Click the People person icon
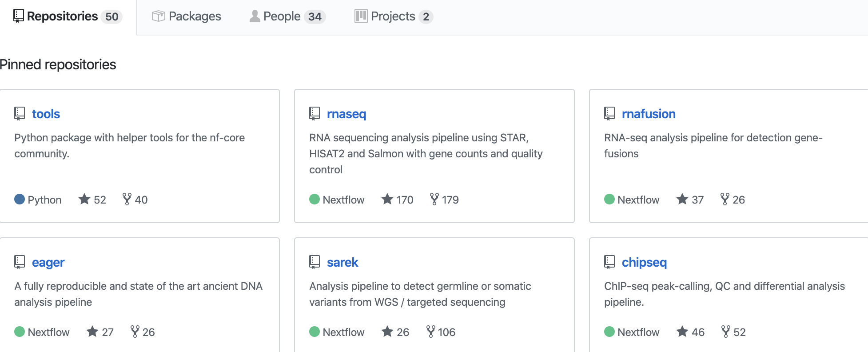 tap(255, 16)
